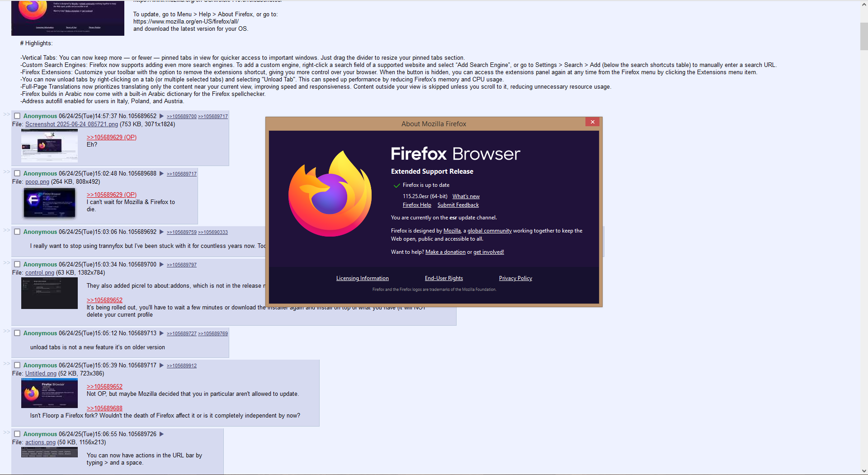Open the post menu arrow for No.105689717
The width and height of the screenshot is (868, 475).
click(x=161, y=366)
